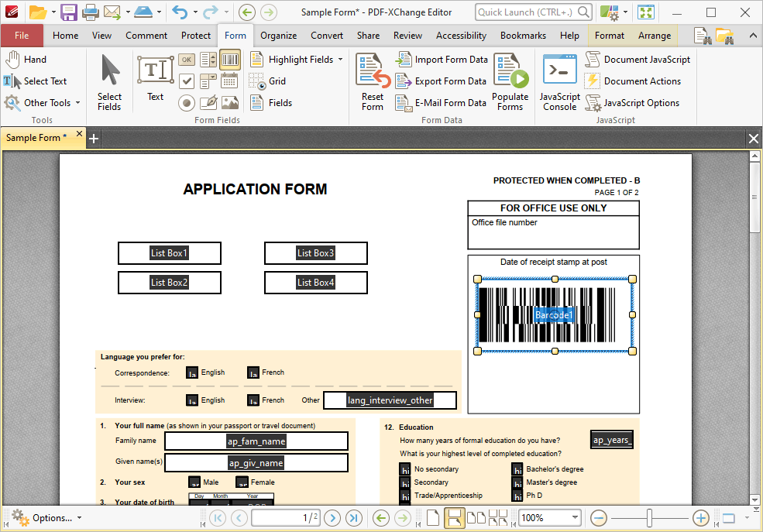This screenshot has height=532, width=763.
Task: Toggle Highlight Fields on the form
Action: click(x=292, y=60)
